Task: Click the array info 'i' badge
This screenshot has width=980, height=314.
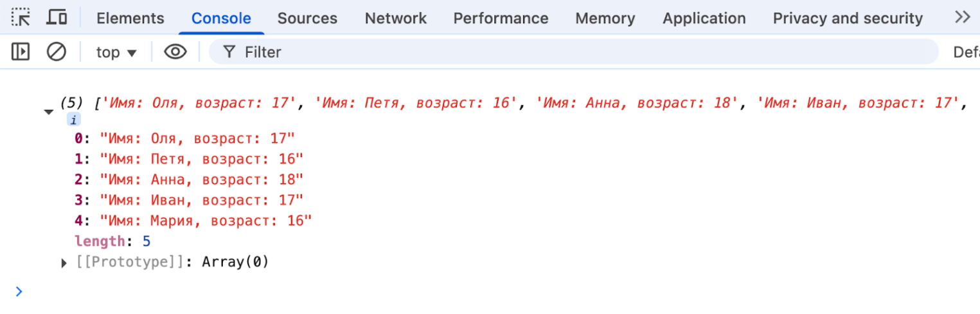Action: [x=74, y=120]
